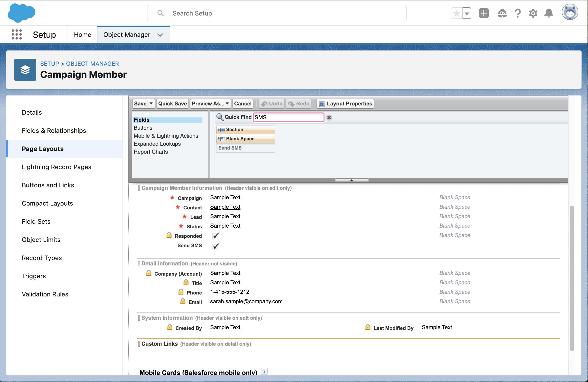Open the Save dropdown arrow

[x=151, y=103]
